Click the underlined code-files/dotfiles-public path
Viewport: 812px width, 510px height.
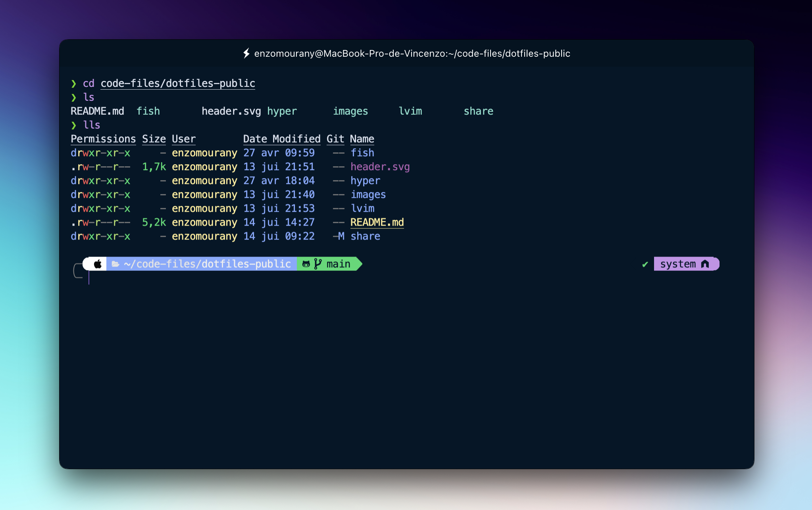177,83
